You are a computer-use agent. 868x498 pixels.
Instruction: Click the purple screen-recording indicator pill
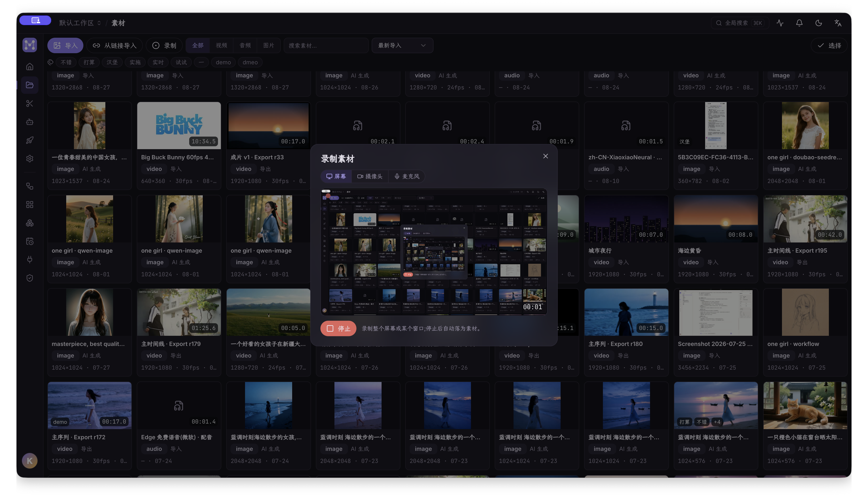pos(35,21)
